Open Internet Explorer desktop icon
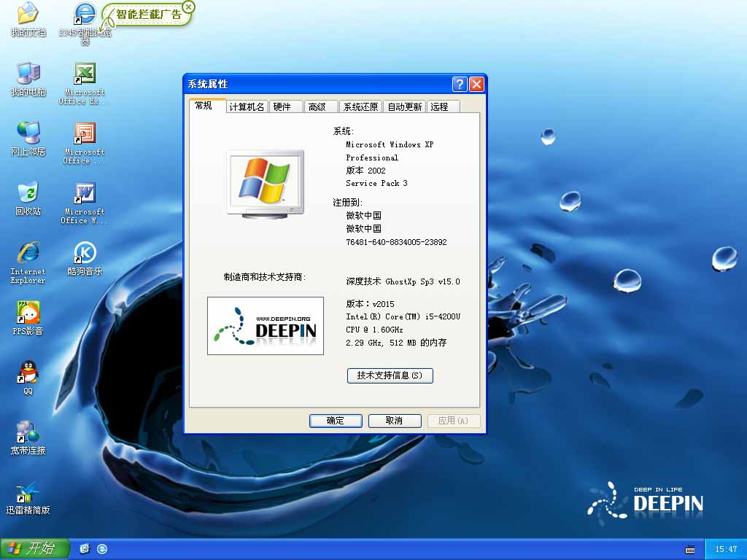Viewport: 747px width, 560px height. pos(28,262)
